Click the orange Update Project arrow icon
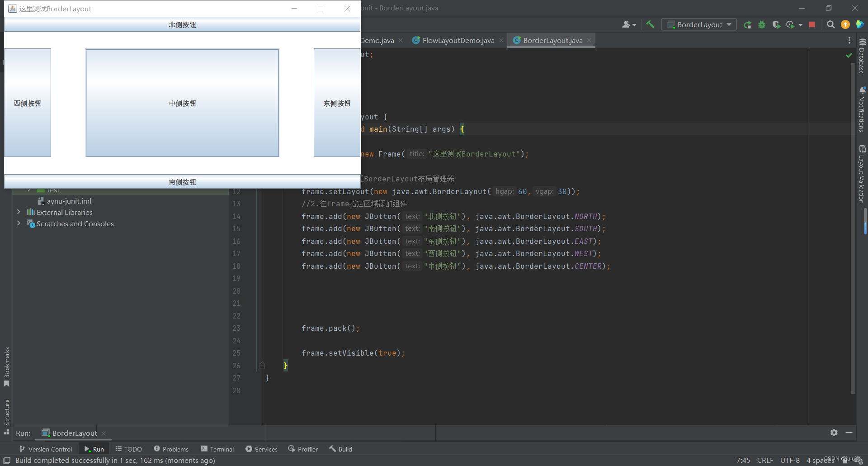Screen dimensions: 868x466 tap(845, 24)
